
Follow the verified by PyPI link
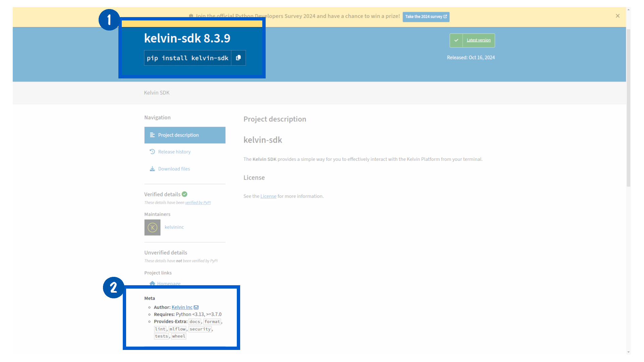(198, 202)
